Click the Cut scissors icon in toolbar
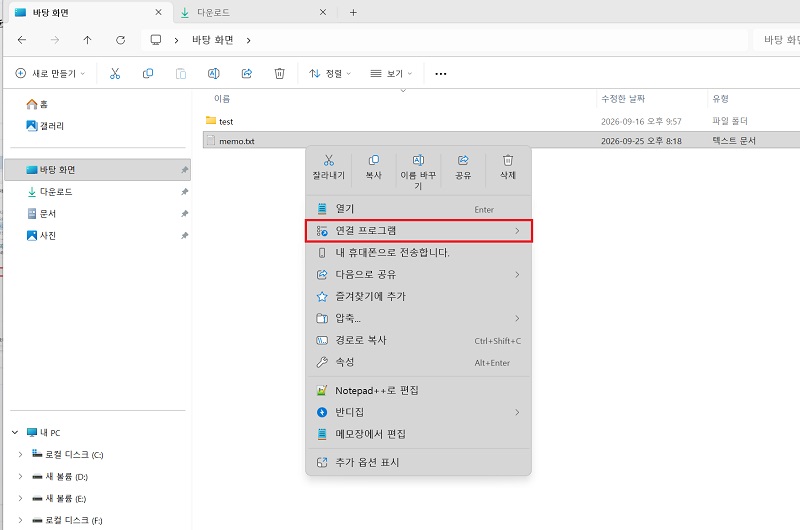This screenshot has width=800, height=530. (x=115, y=73)
